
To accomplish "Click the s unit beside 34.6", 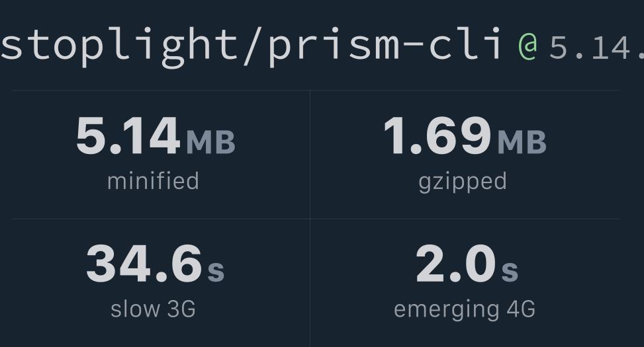I will point(216,270).
